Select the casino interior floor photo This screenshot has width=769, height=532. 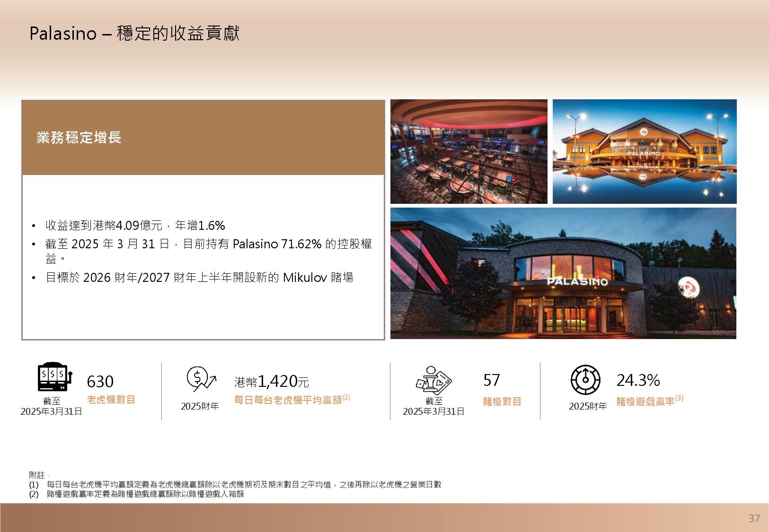point(468,151)
